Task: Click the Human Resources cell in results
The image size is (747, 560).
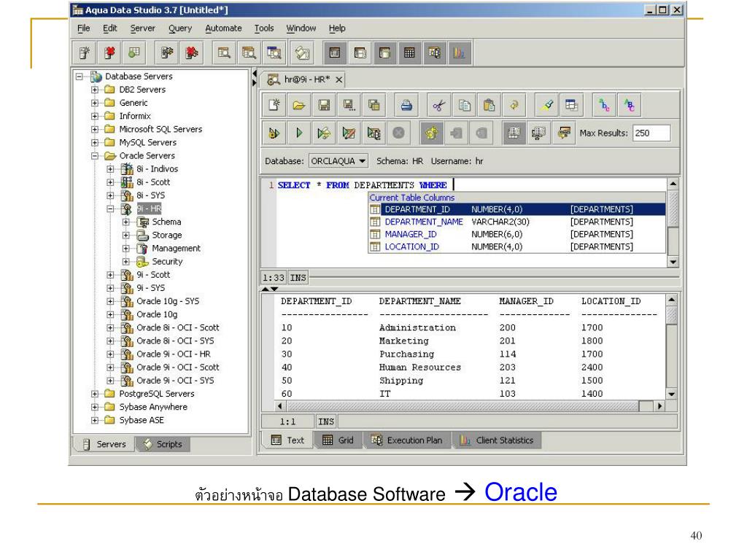Action: click(x=419, y=367)
